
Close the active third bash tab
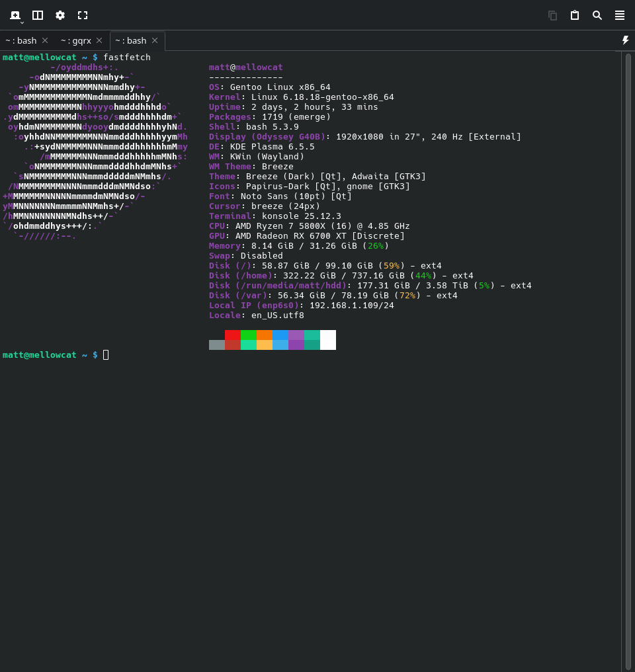tap(155, 40)
